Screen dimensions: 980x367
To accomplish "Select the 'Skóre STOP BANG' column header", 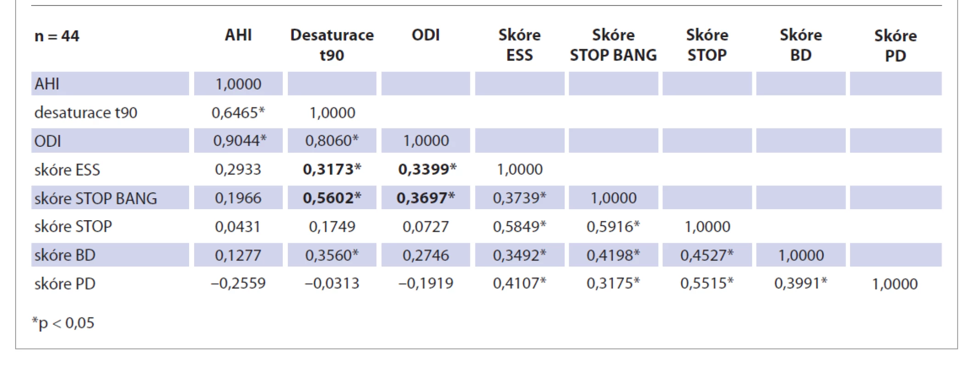I will (x=613, y=45).
